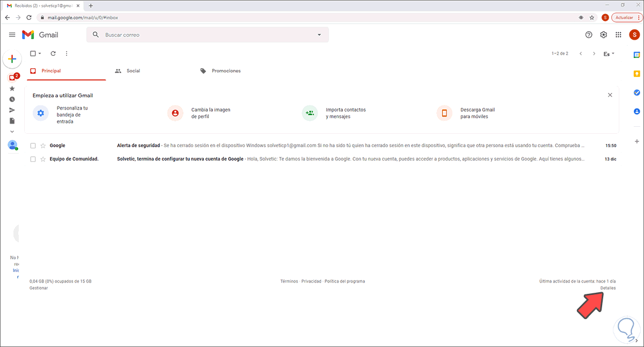Go to older messages arrow

click(x=594, y=54)
